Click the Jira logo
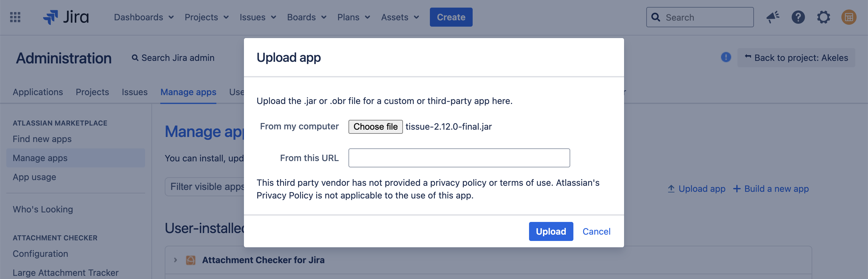The image size is (868, 279). (x=66, y=17)
